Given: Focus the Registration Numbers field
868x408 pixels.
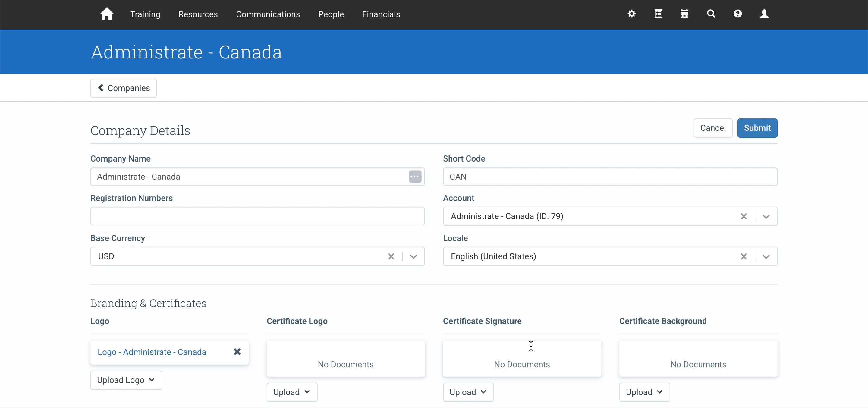Looking at the screenshot, I should (x=257, y=216).
